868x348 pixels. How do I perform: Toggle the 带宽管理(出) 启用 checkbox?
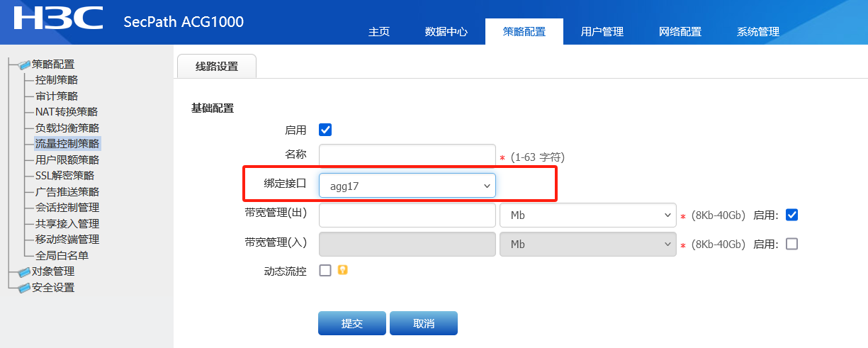tap(792, 215)
